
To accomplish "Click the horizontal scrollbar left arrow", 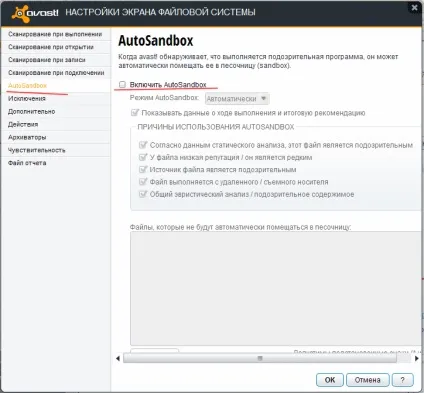I will pyautogui.click(x=118, y=359).
